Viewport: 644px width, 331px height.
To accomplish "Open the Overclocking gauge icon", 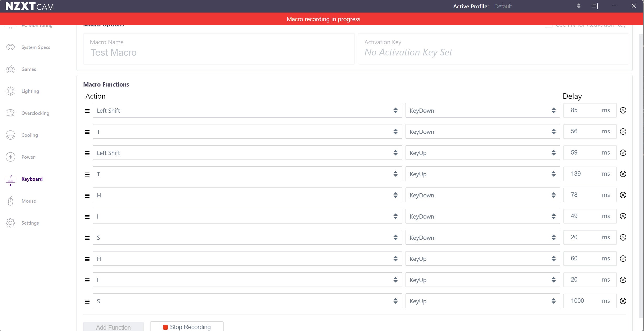I will pyautogui.click(x=10, y=113).
